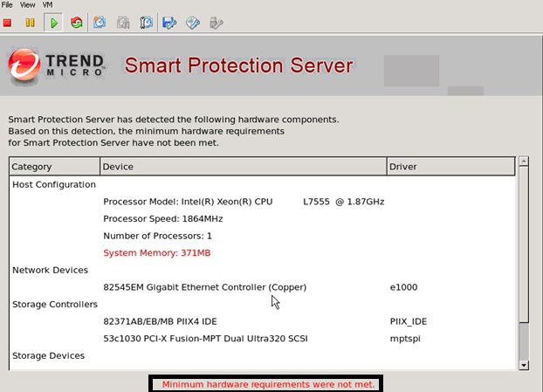Select the System Memory: 371MB row
This screenshot has height=392, width=543.
click(157, 253)
